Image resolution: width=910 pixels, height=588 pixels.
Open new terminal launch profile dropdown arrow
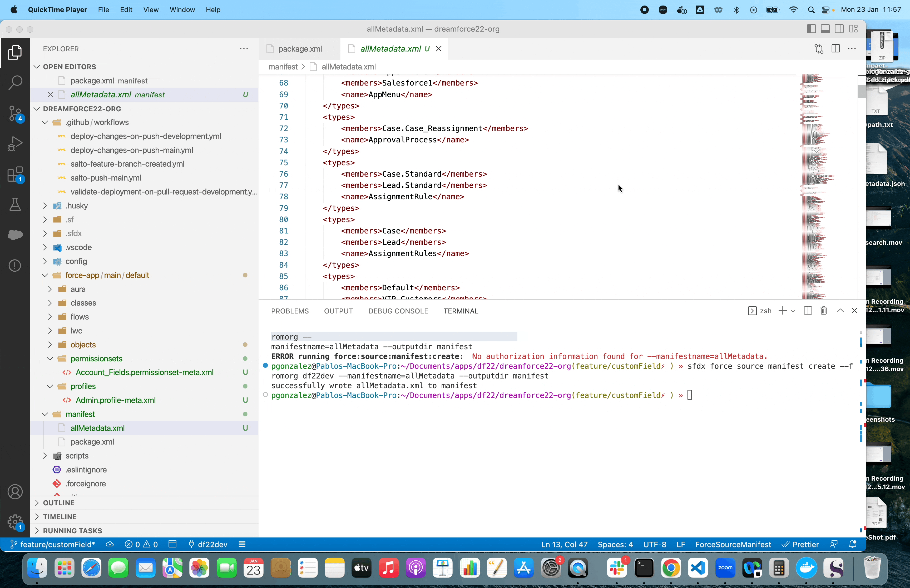click(793, 311)
